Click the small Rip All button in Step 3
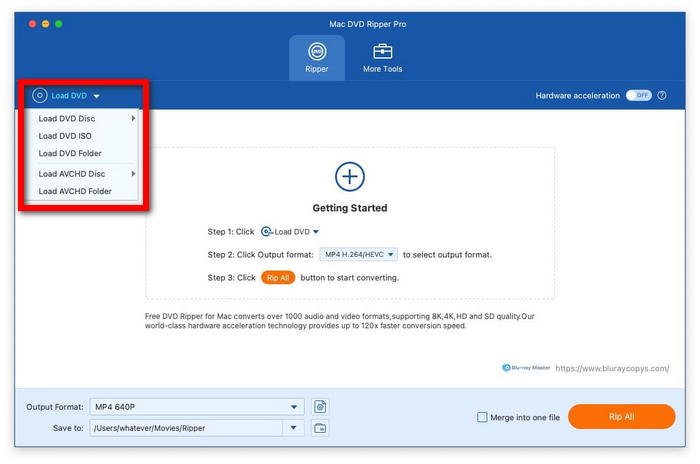 (x=278, y=278)
